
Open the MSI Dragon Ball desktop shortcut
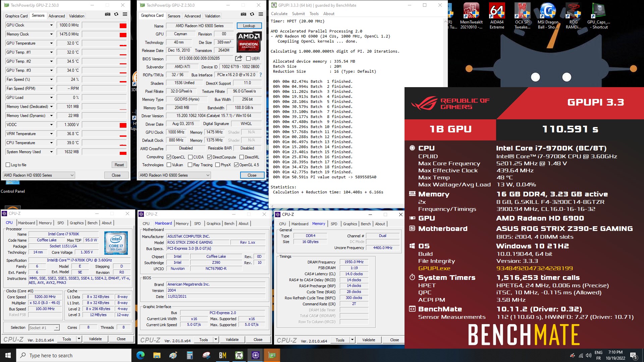point(548,16)
